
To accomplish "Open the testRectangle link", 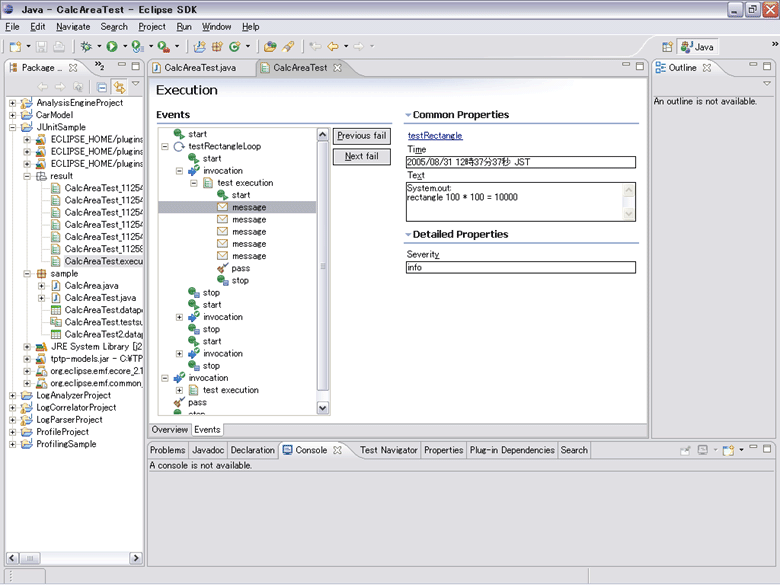I will [x=435, y=136].
